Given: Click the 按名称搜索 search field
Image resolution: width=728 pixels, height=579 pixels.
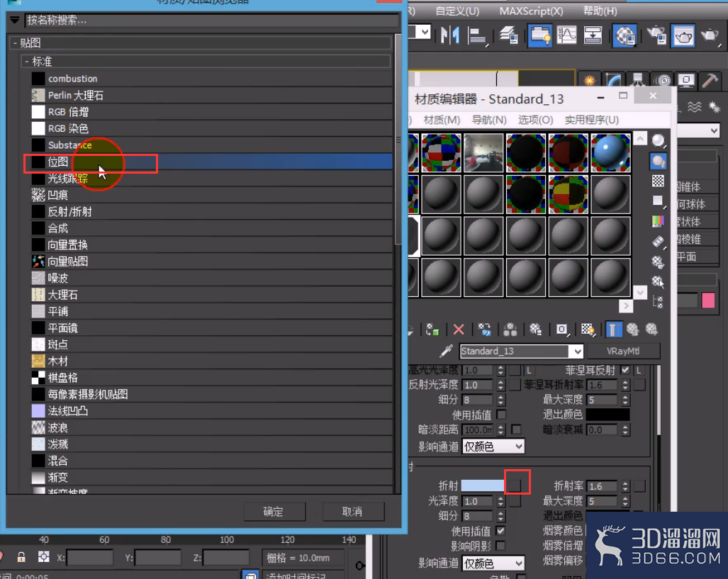Looking at the screenshot, I should [212, 20].
